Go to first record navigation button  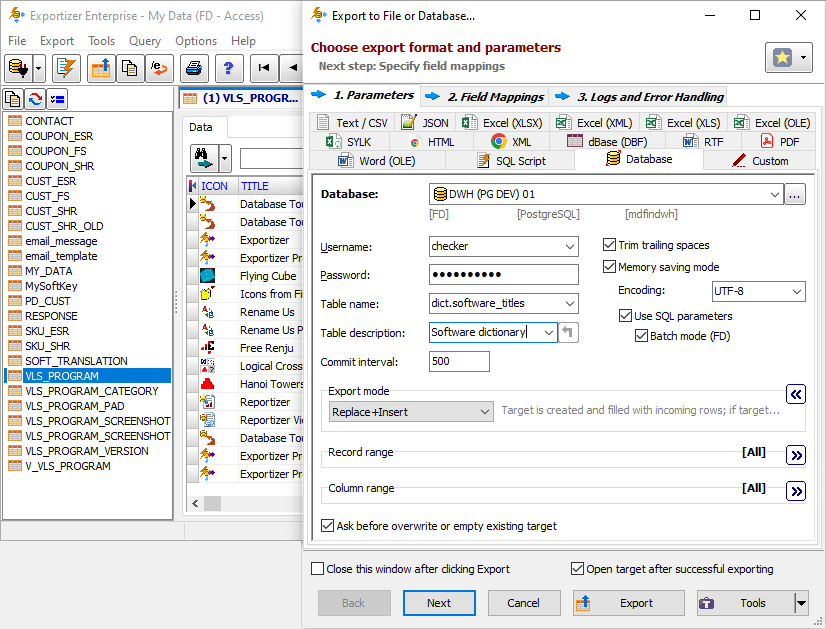point(264,68)
